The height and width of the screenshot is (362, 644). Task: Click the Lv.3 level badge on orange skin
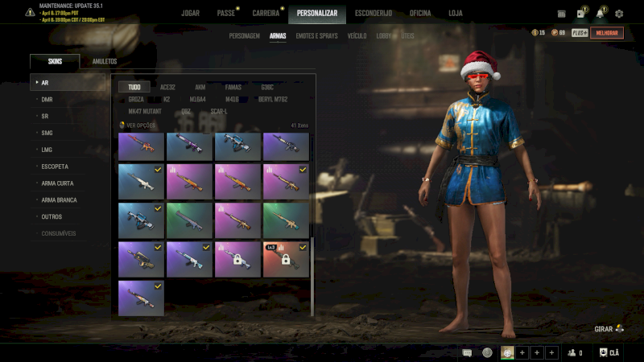point(270,248)
